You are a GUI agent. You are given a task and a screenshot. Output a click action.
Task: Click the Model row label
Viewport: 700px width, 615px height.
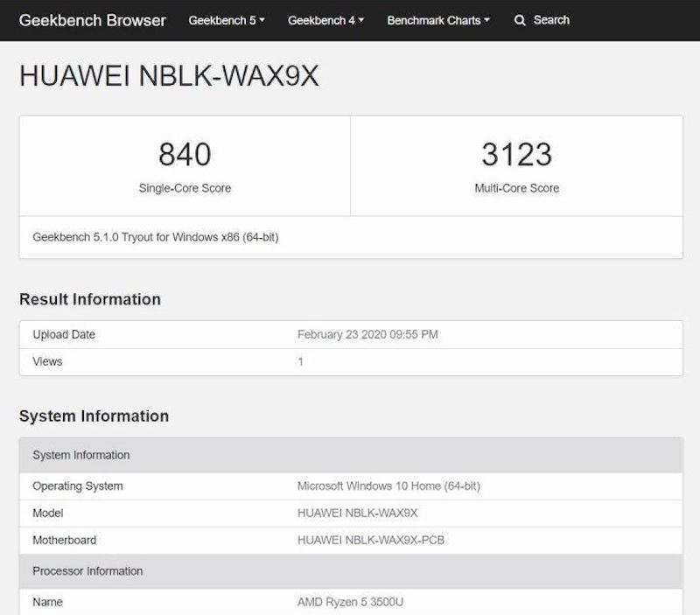click(48, 513)
